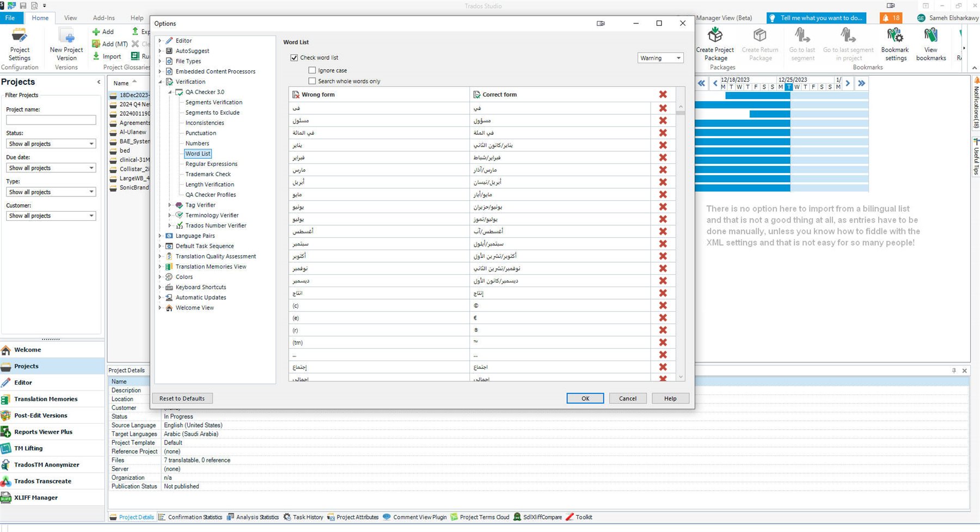Click the Create Return Package icon
Image resolution: width=980 pixels, height=532 pixels.
[760, 36]
